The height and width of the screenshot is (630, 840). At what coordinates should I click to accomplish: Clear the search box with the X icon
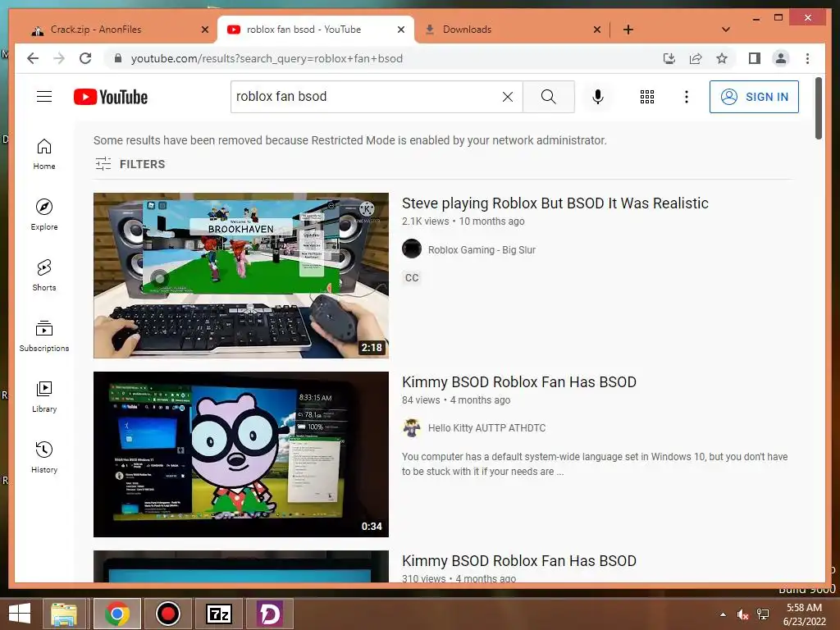coord(507,97)
